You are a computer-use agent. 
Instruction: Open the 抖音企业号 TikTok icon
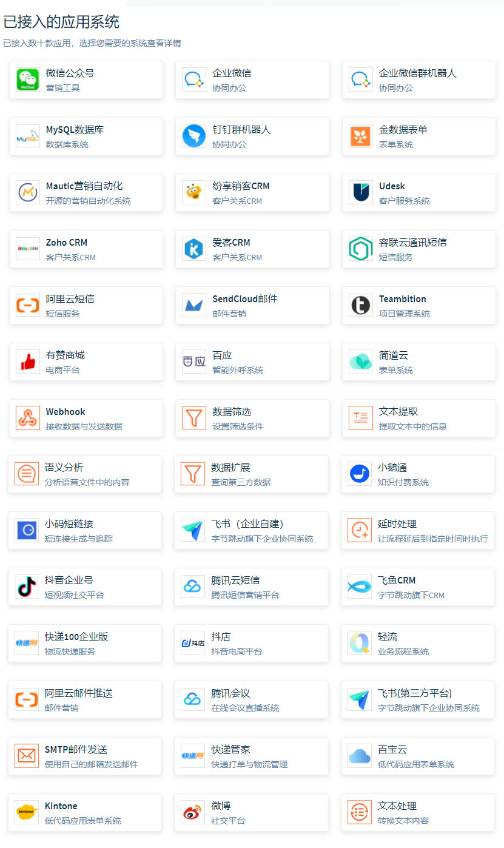tap(27, 587)
